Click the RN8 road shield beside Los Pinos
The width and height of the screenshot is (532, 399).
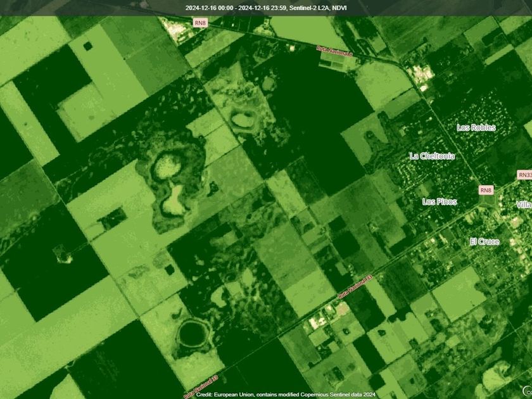coord(486,190)
